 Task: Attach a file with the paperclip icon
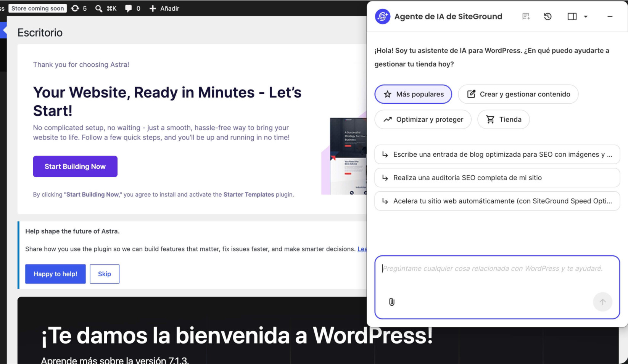tap(392, 302)
